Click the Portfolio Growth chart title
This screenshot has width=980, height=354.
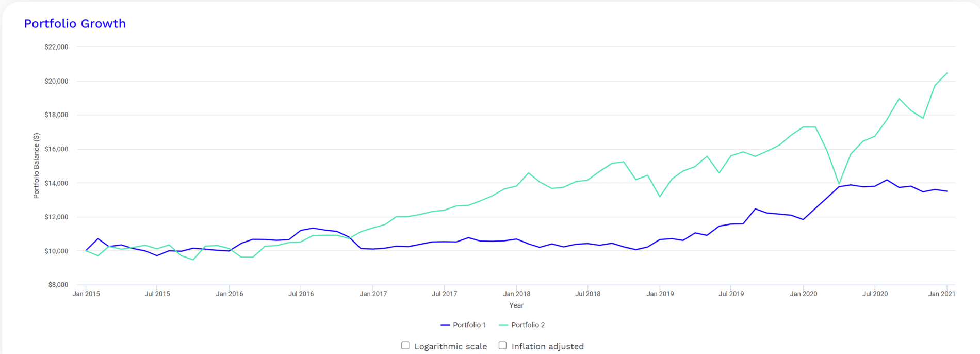coord(75,23)
